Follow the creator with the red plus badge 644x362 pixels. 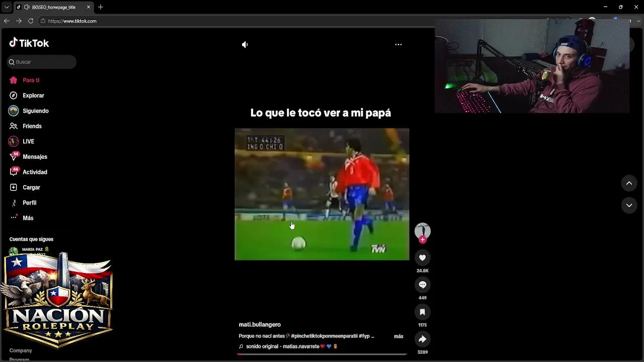point(423,240)
